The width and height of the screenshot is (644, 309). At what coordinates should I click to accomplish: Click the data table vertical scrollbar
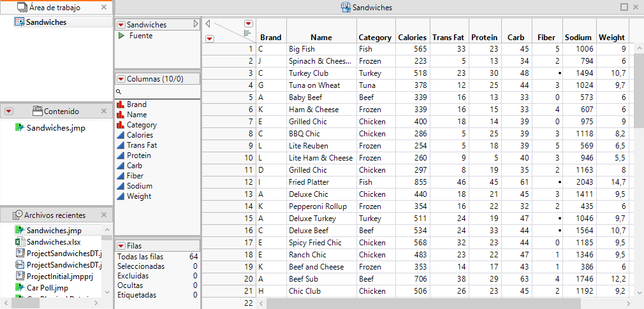coord(639,91)
